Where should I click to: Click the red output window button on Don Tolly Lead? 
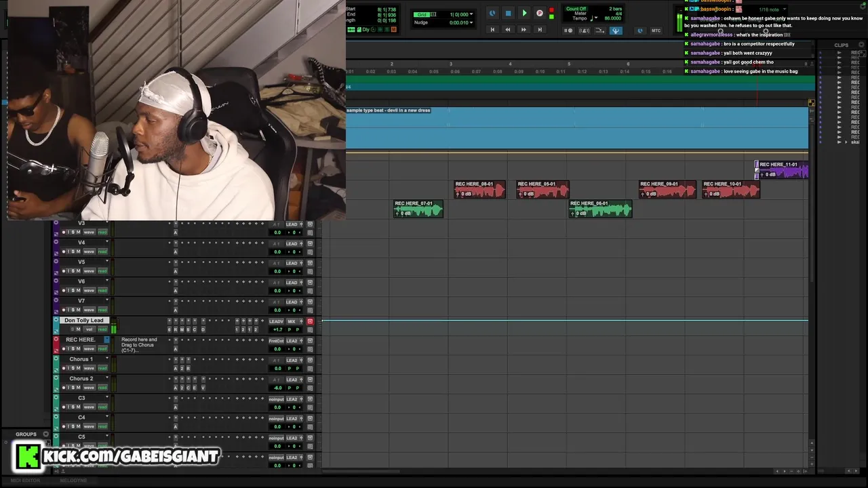[310, 321]
